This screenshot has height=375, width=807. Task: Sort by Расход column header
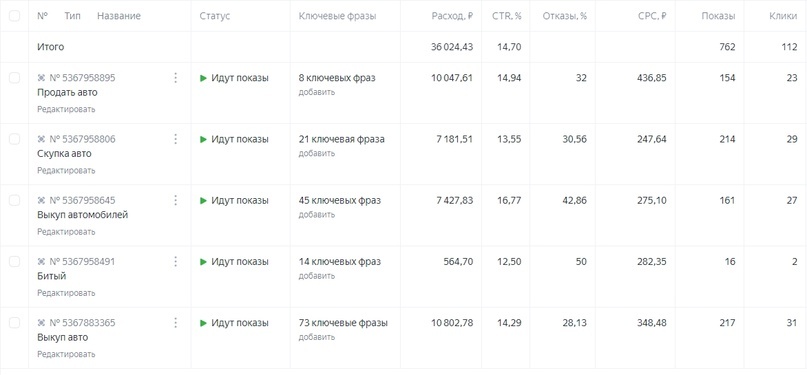pyautogui.click(x=452, y=16)
